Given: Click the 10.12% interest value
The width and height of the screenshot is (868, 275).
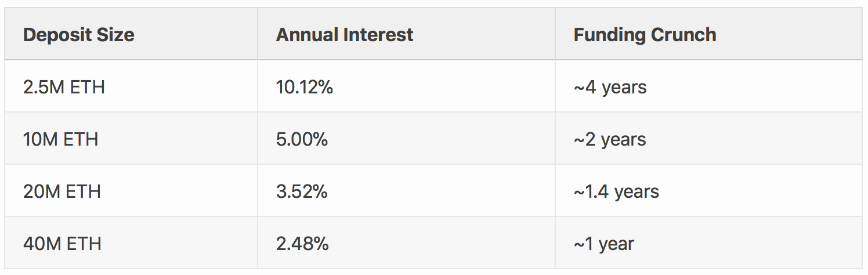Looking at the screenshot, I should coord(305,87).
